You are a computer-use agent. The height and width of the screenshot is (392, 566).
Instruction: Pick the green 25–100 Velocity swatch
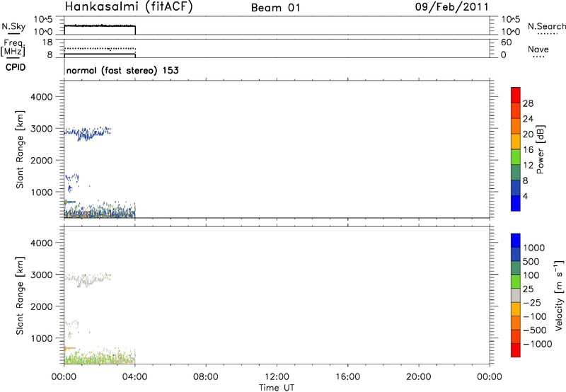516,282
